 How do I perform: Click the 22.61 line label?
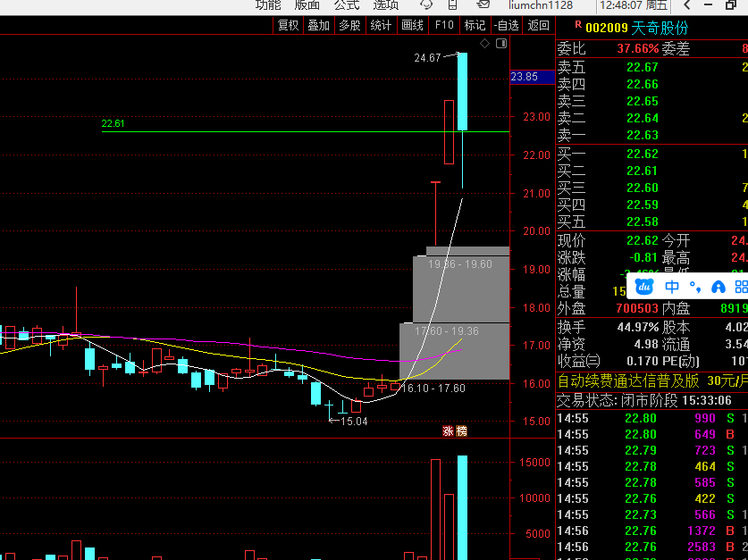(x=113, y=123)
